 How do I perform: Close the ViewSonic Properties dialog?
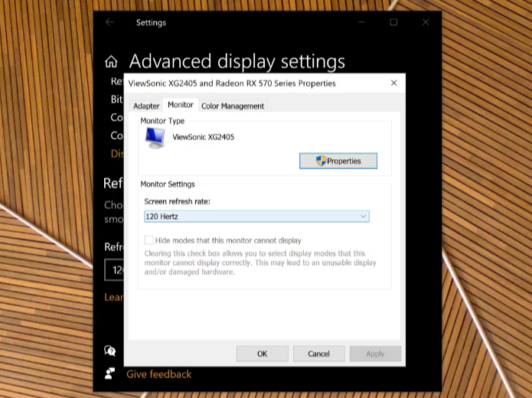pos(393,83)
